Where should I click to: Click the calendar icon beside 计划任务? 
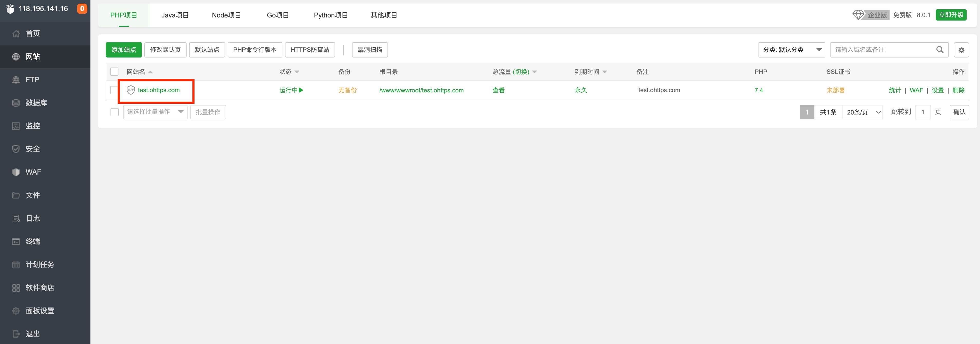tap(16, 265)
